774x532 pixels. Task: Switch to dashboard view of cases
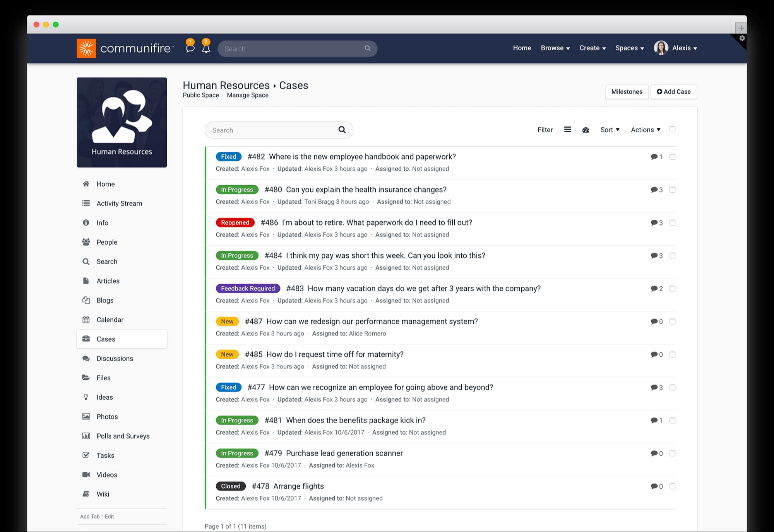click(x=586, y=130)
